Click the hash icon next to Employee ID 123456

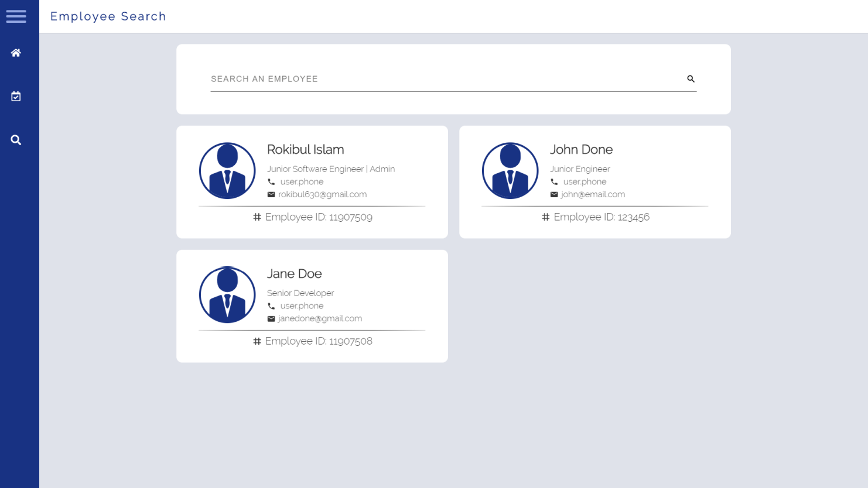click(x=545, y=217)
